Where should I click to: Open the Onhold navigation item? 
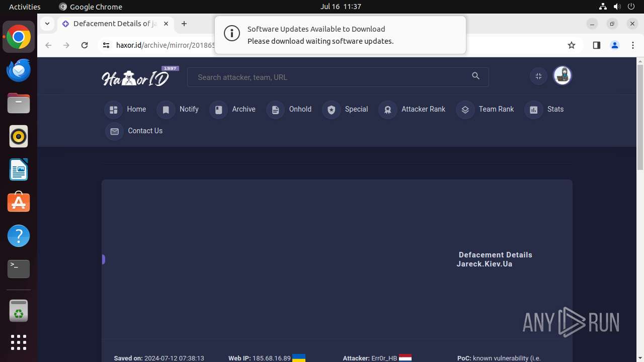(x=289, y=110)
